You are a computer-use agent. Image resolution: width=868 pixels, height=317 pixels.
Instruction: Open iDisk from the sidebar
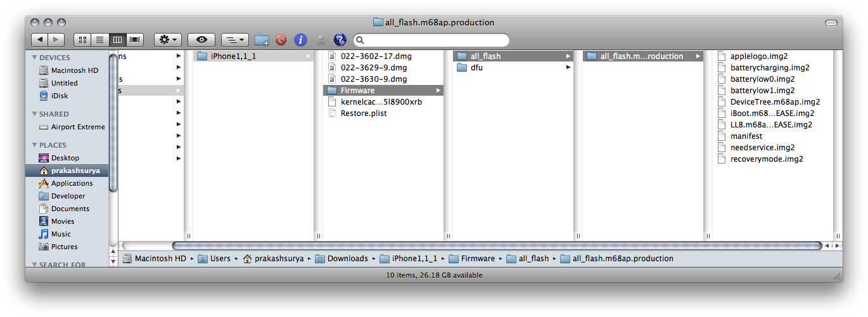tap(53, 96)
